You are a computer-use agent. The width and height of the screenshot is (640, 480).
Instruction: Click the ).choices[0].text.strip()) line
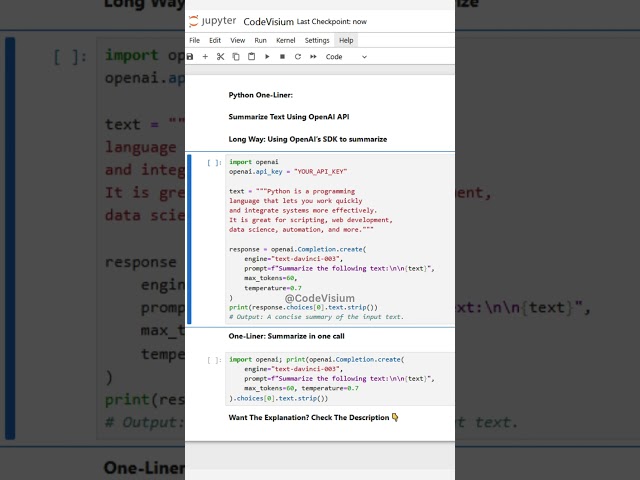pos(278,398)
